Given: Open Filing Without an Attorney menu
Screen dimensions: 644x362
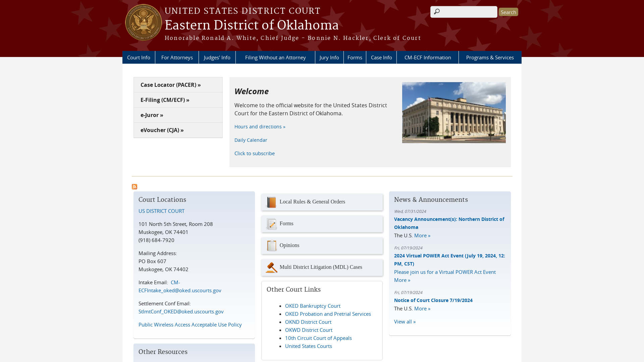Looking at the screenshot, I should [275, 57].
